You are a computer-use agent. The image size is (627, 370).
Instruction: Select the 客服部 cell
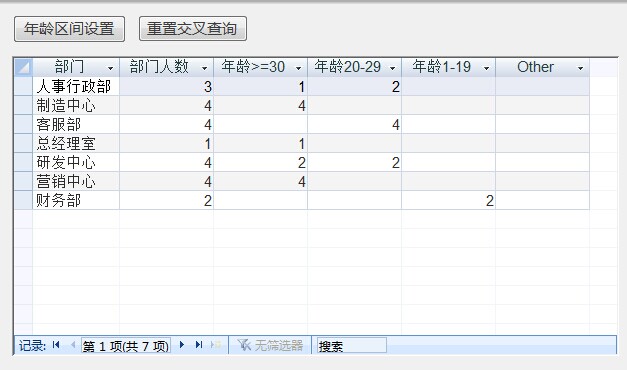coord(76,124)
